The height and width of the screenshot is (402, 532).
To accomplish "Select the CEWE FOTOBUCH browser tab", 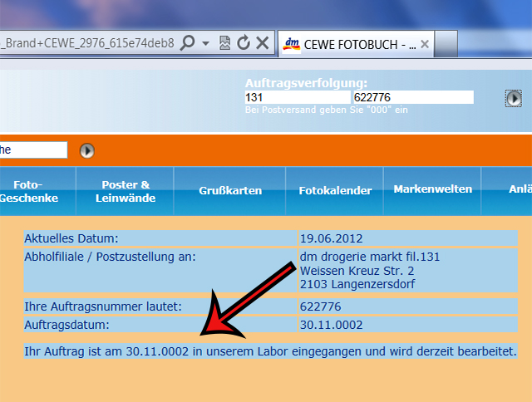I will coord(356,44).
